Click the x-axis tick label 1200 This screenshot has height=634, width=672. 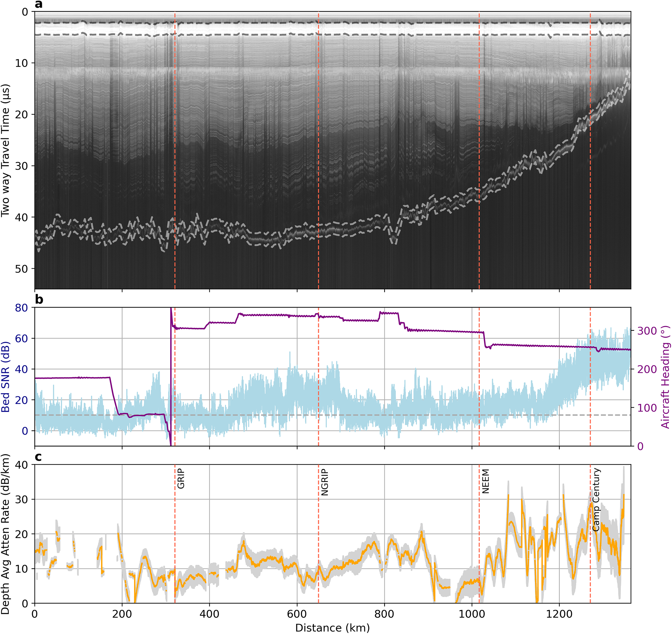[x=559, y=613]
